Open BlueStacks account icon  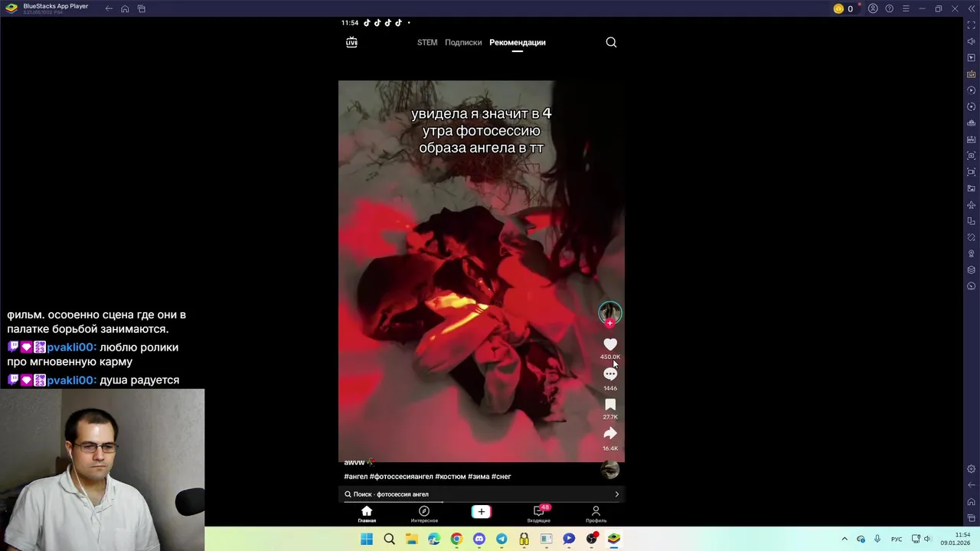click(x=873, y=8)
